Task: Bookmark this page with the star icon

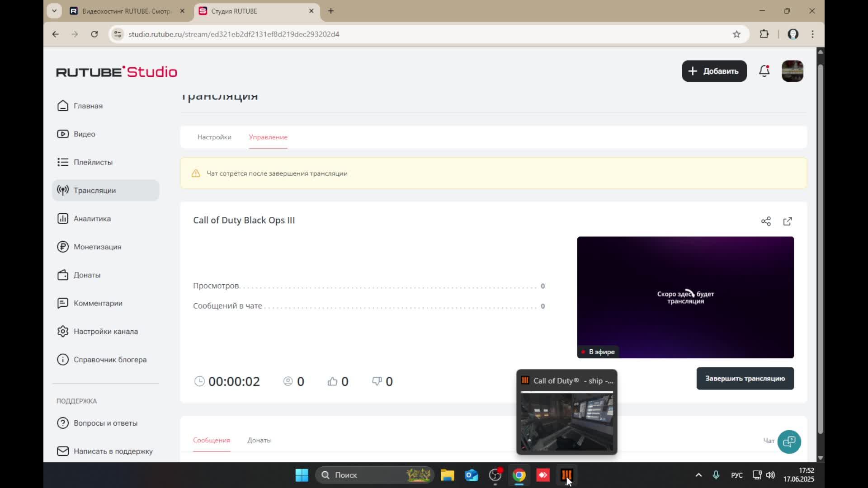Action: [x=736, y=34]
